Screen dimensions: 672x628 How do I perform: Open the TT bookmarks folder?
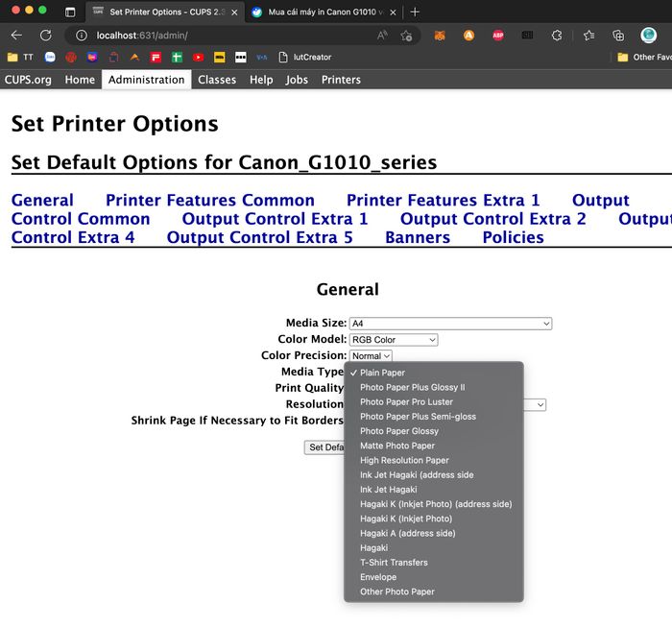tap(20, 57)
